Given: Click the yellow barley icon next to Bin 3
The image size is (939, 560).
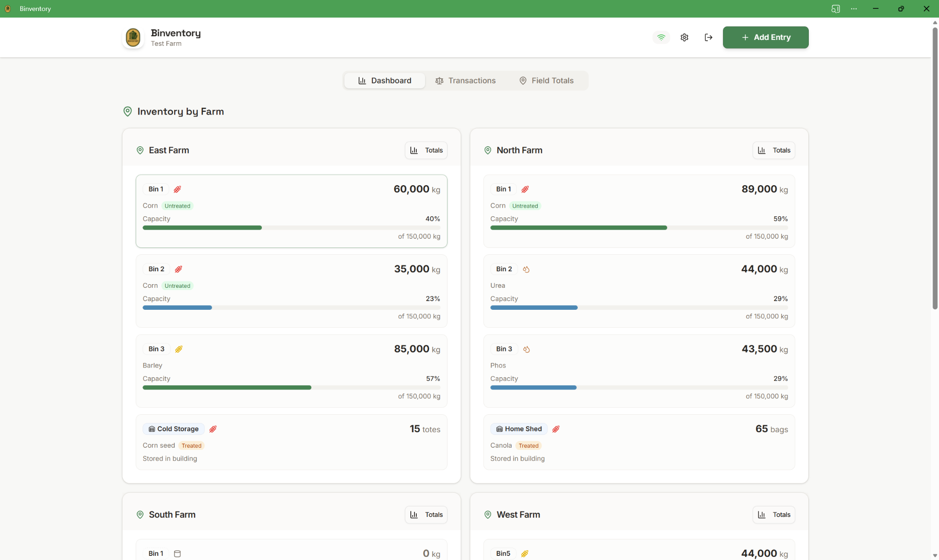Looking at the screenshot, I should (178, 349).
